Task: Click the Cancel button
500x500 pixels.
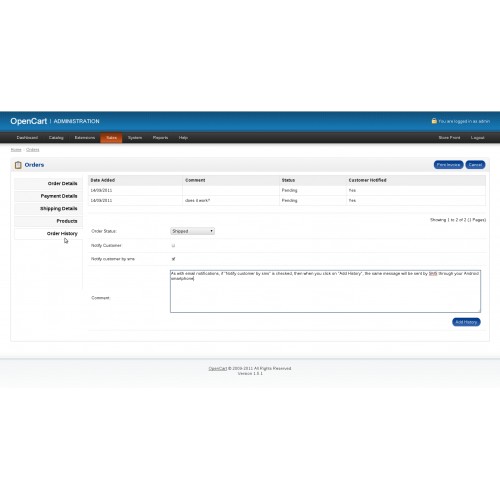Action: click(475, 165)
